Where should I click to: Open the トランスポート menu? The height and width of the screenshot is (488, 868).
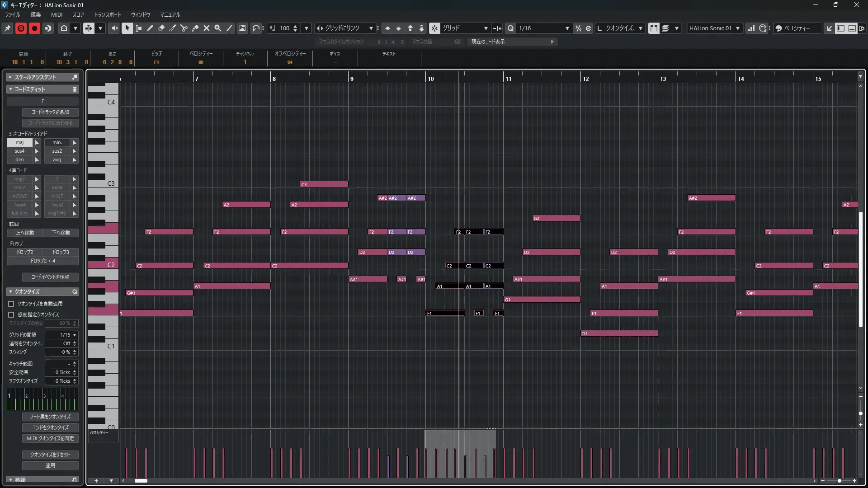[107, 14]
